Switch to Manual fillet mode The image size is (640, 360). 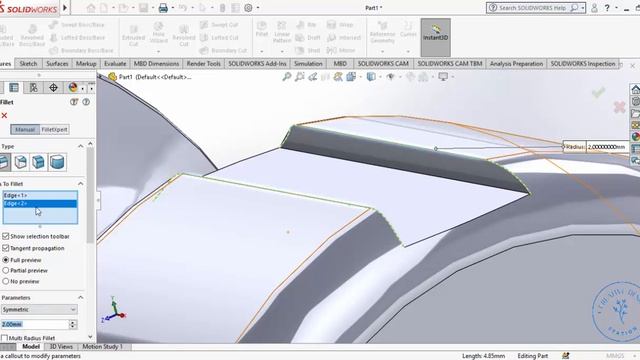pyautogui.click(x=25, y=129)
